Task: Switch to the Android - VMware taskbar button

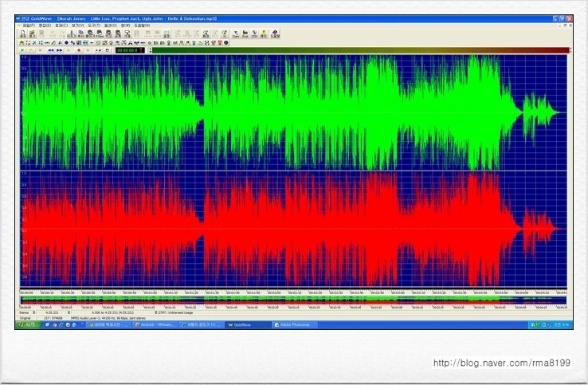Action: click(x=155, y=324)
